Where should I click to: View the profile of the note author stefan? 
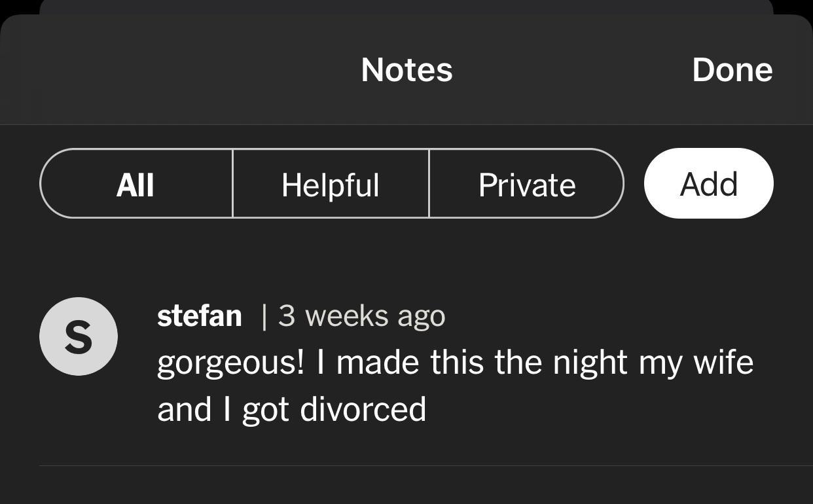pyautogui.click(x=200, y=315)
